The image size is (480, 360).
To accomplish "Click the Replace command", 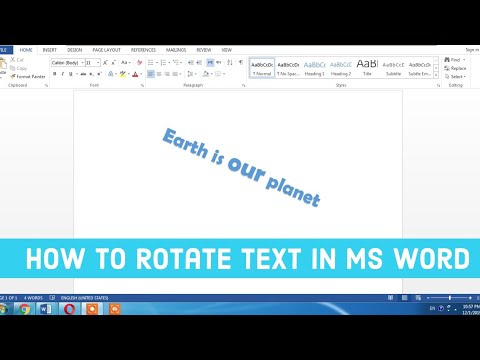I will coord(455,68).
